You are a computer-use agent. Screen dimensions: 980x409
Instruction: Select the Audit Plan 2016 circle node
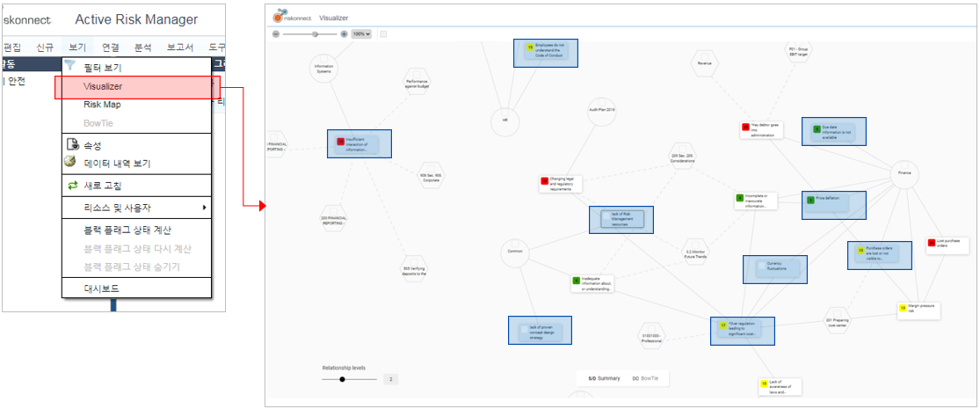pyautogui.click(x=602, y=110)
